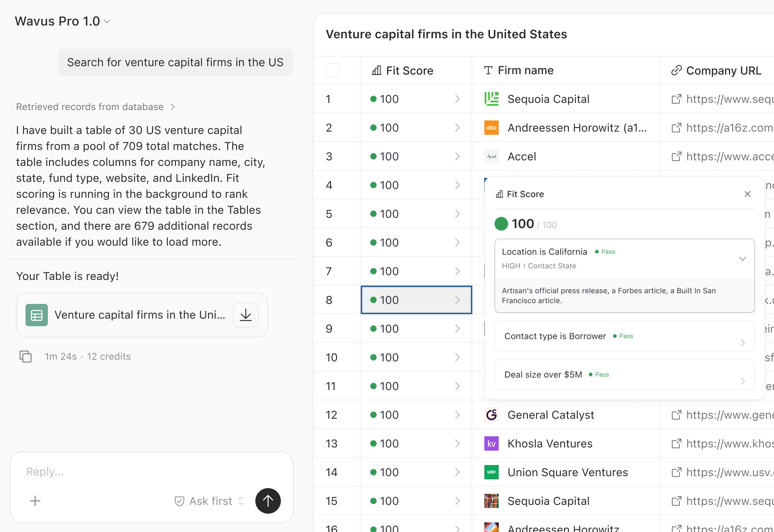
Task: Focus the Reply input field
Action: tap(152, 472)
